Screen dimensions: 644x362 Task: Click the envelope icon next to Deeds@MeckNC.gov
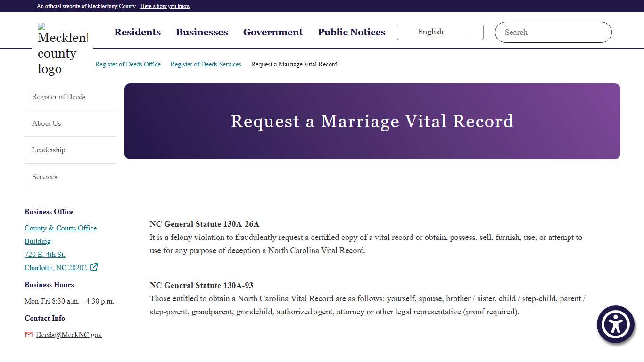point(28,335)
